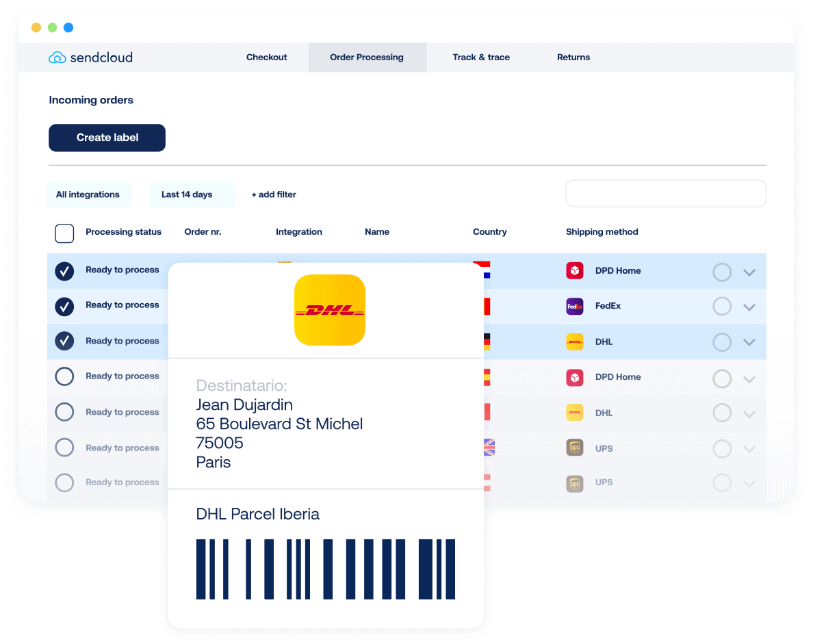Image resolution: width=813 pixels, height=644 pixels.
Task: Uncheck the first Ready to process order
Action: point(64,271)
